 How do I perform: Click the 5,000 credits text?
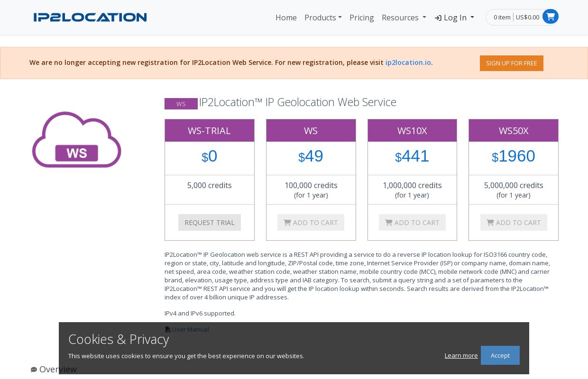[x=210, y=185]
